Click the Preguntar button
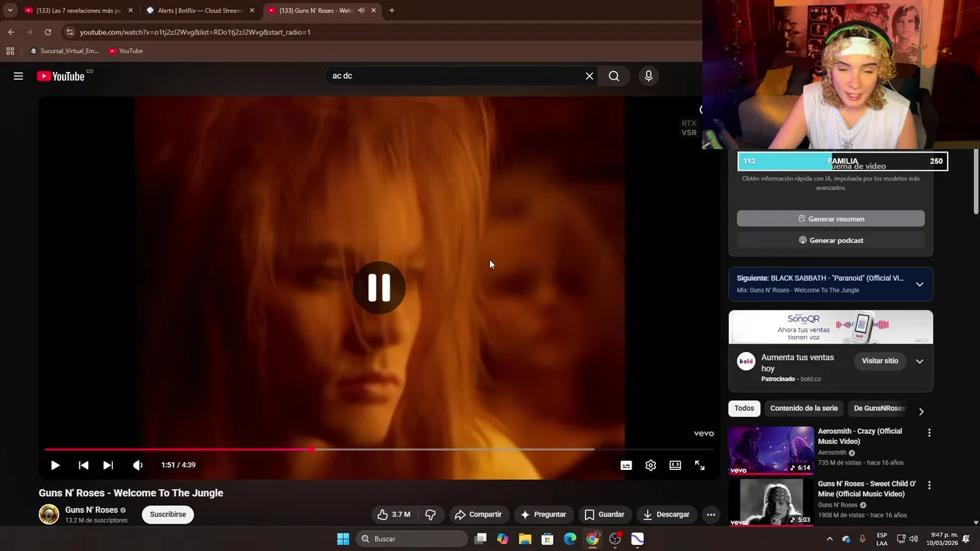Image resolution: width=980 pixels, height=551 pixels. pyautogui.click(x=543, y=514)
